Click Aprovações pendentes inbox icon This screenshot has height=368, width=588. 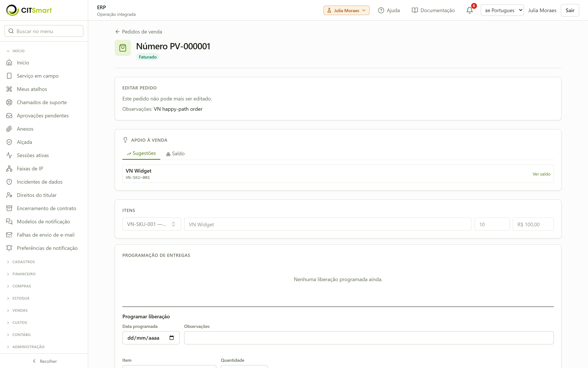(9, 116)
